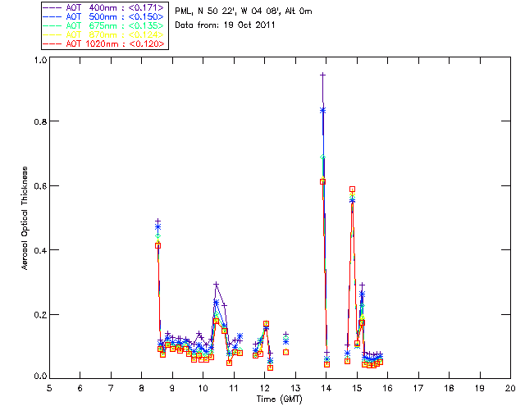Click the red square peak marker near 15h
This screenshot has height=420, width=525.
click(352, 189)
